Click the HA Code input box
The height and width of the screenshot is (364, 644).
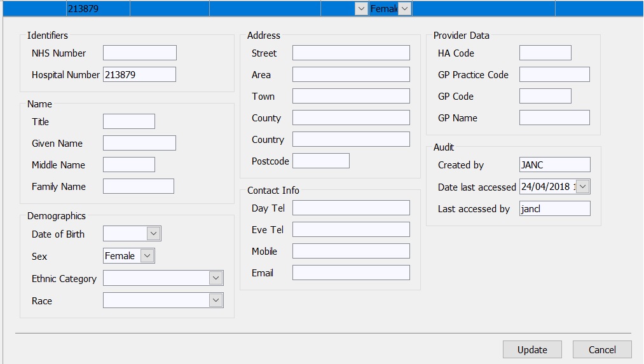pyautogui.click(x=545, y=53)
